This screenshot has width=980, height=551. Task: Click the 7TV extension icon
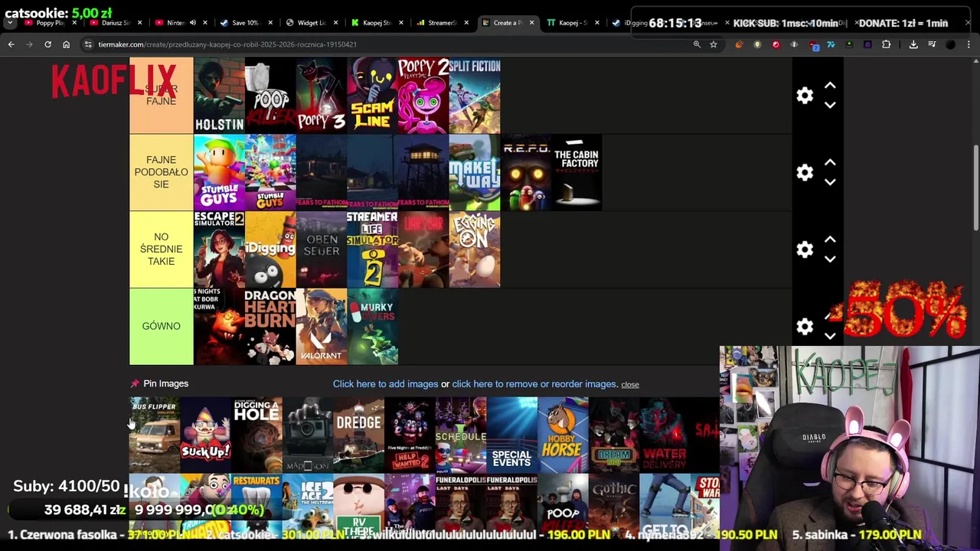click(x=831, y=44)
